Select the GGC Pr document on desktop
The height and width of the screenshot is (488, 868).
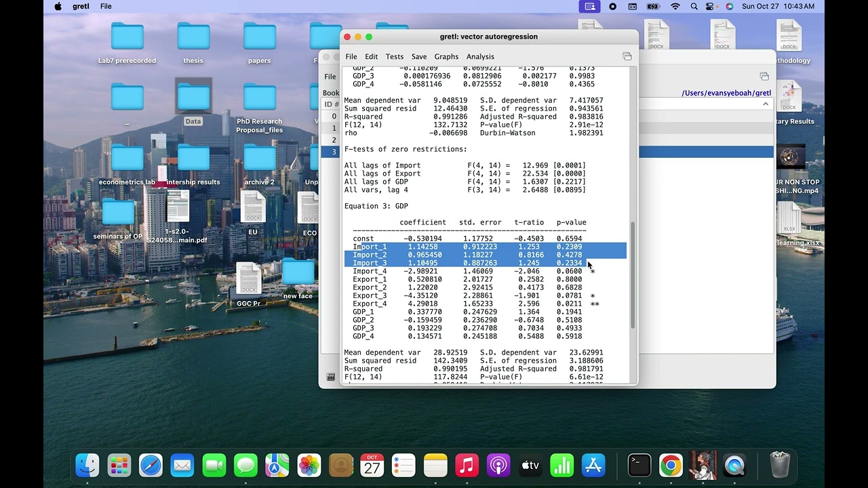tap(249, 285)
